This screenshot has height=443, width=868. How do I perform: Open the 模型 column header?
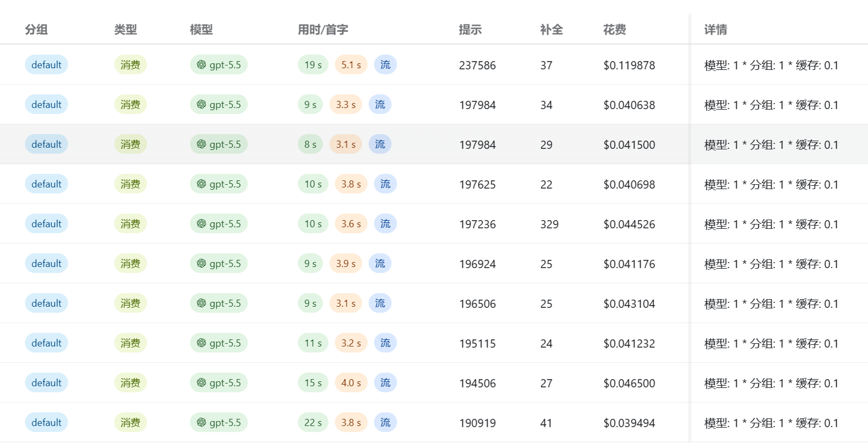(201, 29)
